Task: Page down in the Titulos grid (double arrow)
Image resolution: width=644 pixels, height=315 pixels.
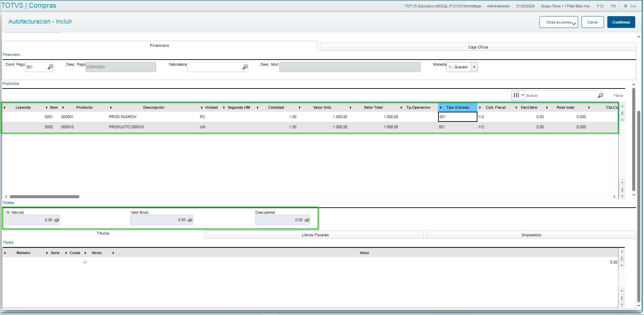Action: tap(622, 298)
